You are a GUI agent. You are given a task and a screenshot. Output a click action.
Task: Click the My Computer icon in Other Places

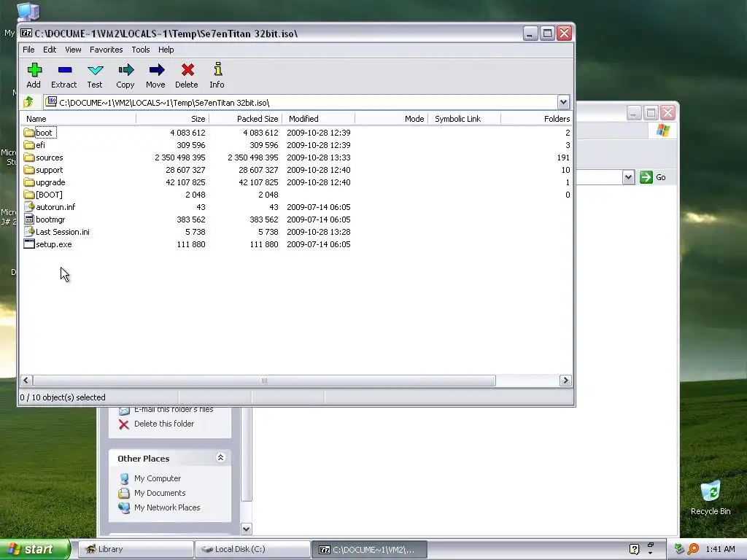pyautogui.click(x=124, y=478)
